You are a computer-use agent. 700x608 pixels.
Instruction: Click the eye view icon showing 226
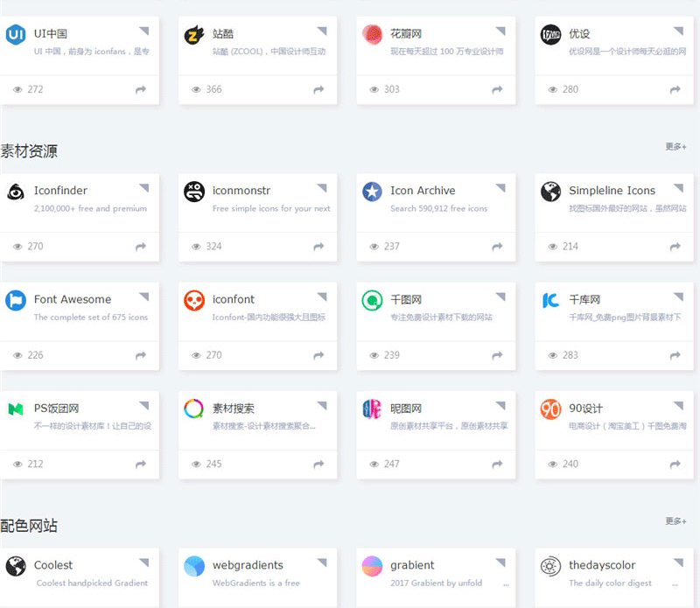pyautogui.click(x=17, y=355)
